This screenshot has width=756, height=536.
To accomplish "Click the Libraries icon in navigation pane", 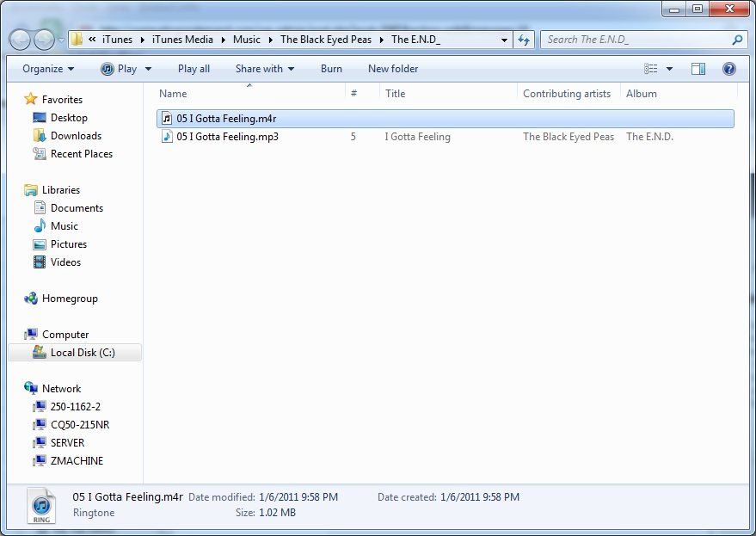I will 30,190.
